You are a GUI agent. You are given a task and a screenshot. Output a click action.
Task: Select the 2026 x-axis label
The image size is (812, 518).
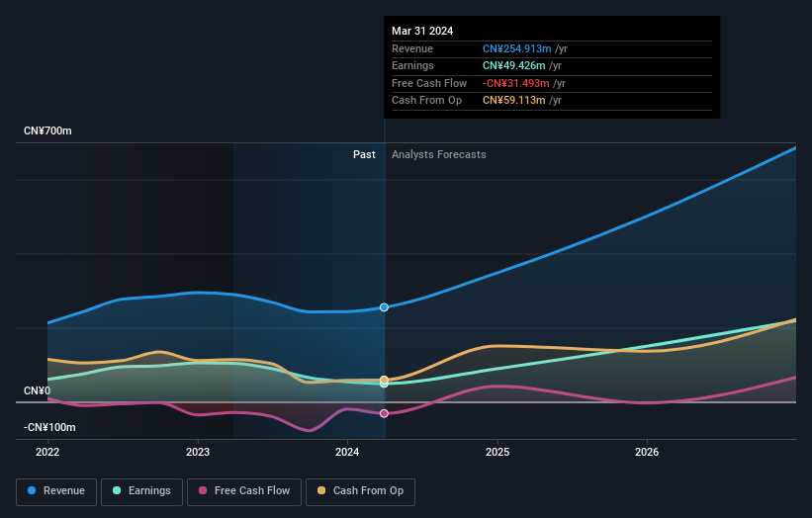click(x=647, y=452)
